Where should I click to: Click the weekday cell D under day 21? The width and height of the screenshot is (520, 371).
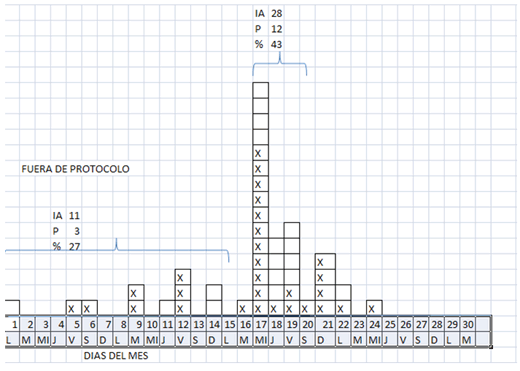325,340
